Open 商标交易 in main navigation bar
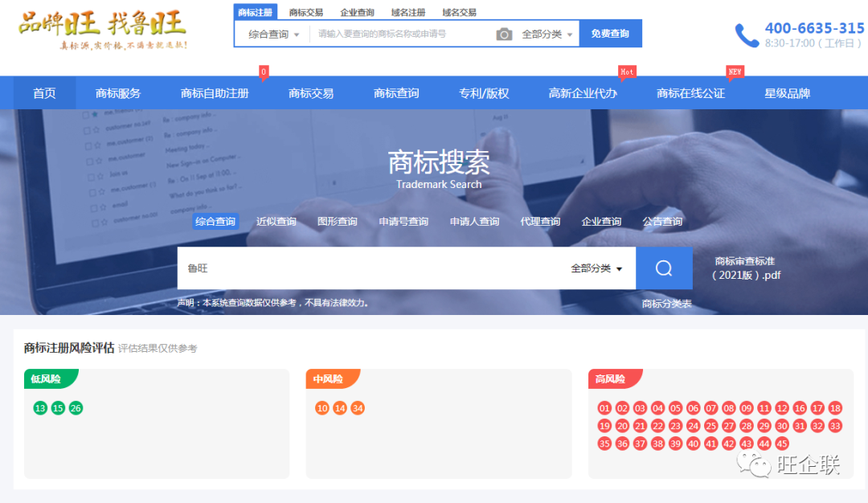 [x=311, y=93]
